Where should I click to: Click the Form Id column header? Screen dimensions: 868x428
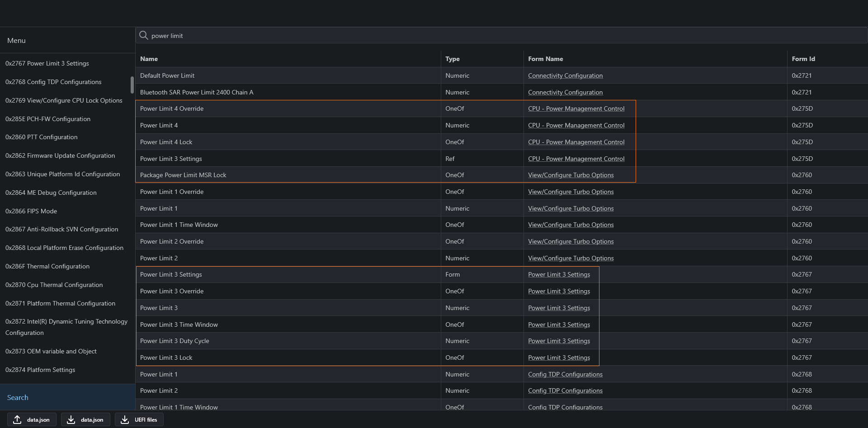803,59
